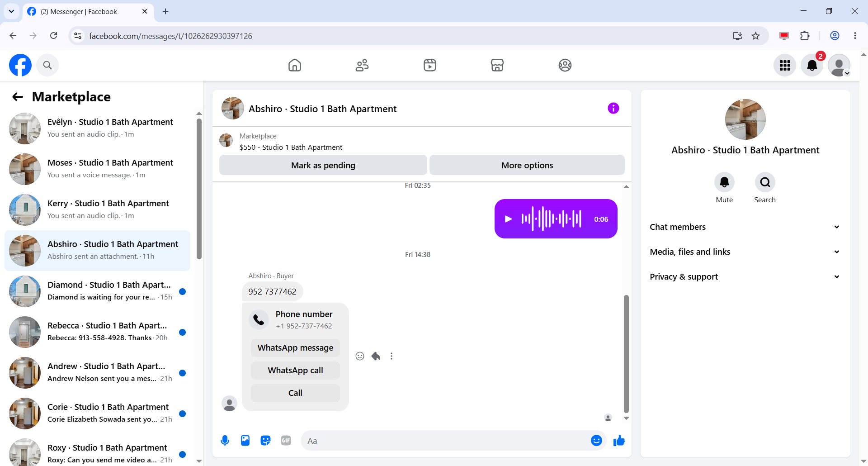Attach a photo or file
The width and height of the screenshot is (868, 466).
[x=245, y=441]
